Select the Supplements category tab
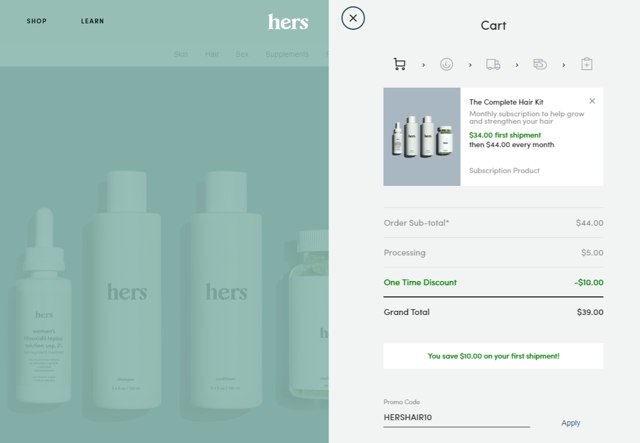640x443 pixels. [x=287, y=54]
